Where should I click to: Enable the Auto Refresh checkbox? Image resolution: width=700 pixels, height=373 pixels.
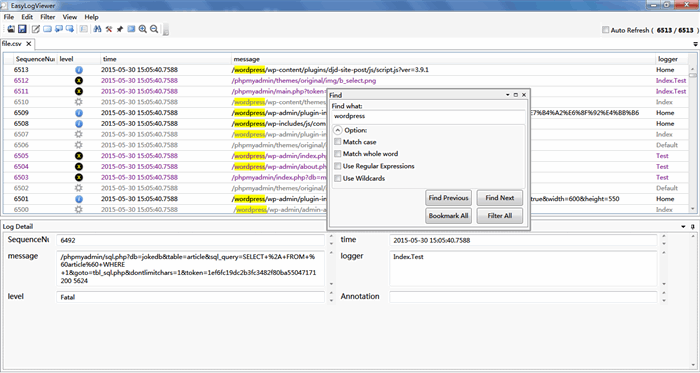[x=605, y=30]
